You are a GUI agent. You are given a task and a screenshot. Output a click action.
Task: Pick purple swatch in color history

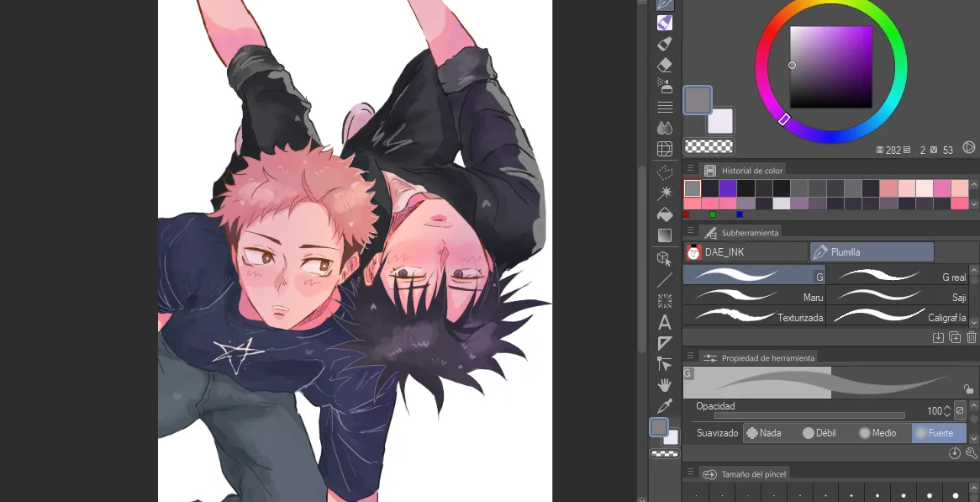tap(728, 188)
